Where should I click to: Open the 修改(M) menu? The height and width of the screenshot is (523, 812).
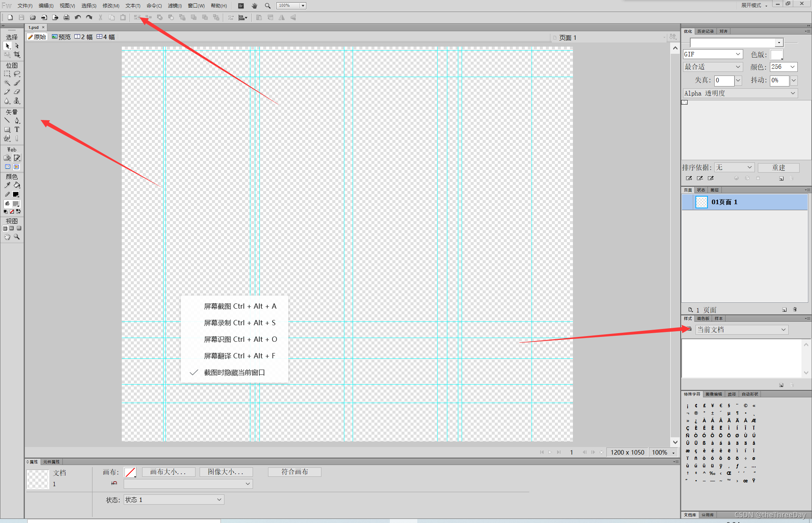(x=111, y=6)
